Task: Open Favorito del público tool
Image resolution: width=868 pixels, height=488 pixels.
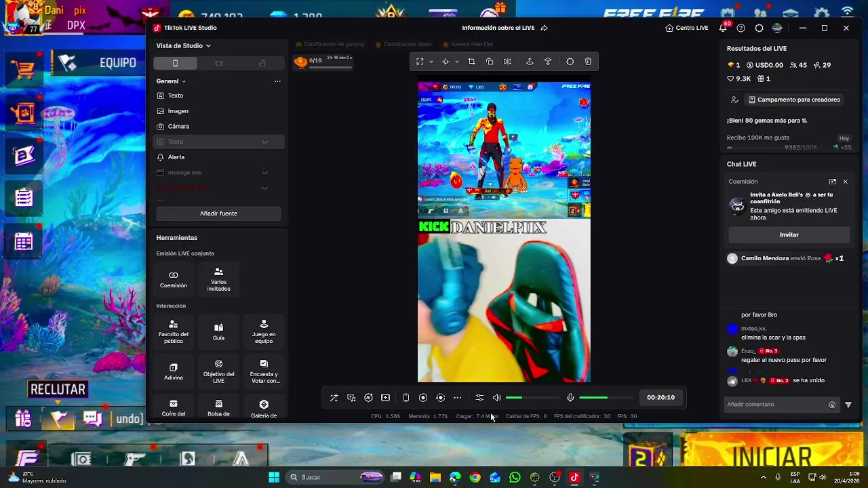Action: pos(174,331)
